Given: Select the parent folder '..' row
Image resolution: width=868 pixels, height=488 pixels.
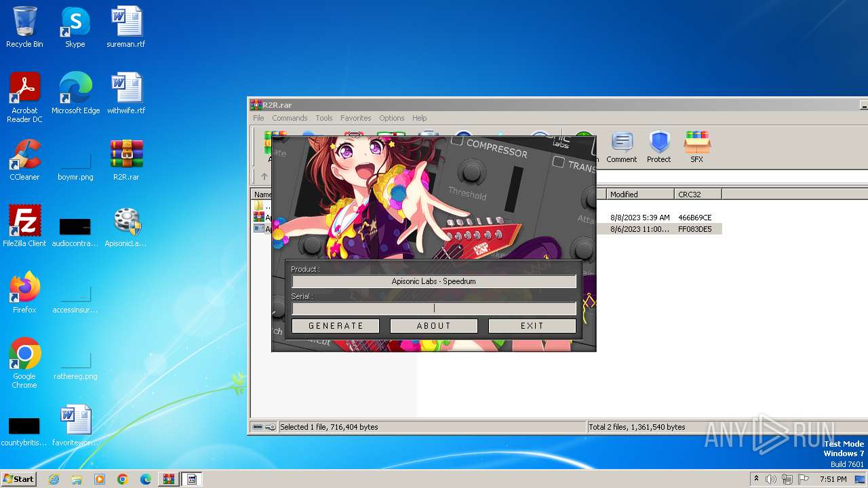Looking at the screenshot, I should pyautogui.click(x=262, y=206).
